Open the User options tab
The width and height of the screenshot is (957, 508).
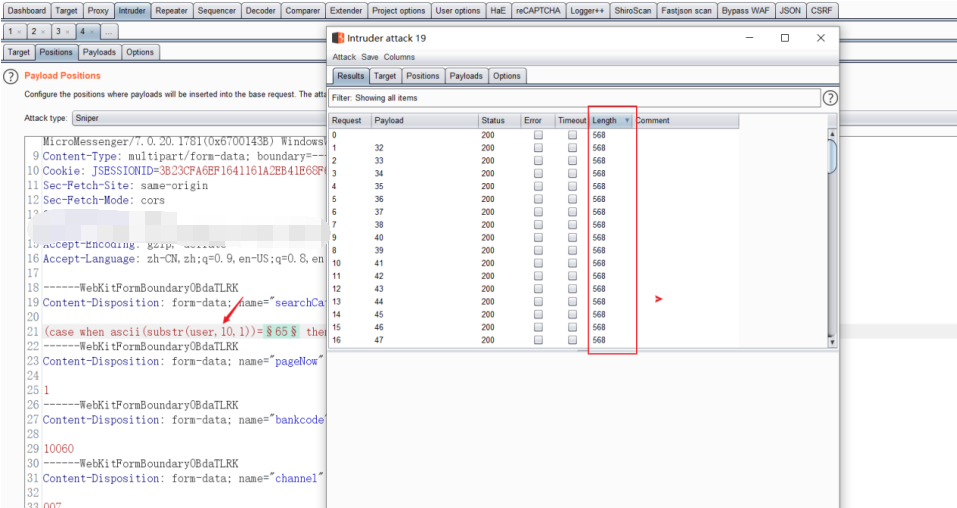click(x=458, y=10)
